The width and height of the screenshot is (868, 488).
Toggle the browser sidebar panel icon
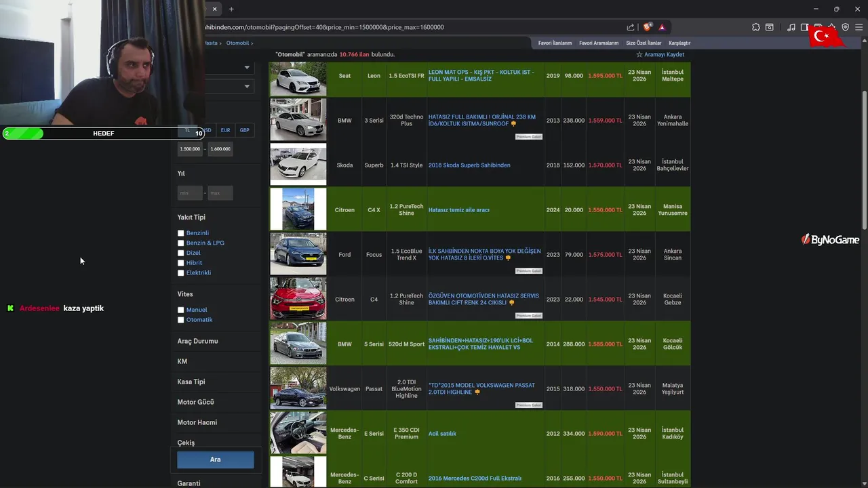[805, 27]
